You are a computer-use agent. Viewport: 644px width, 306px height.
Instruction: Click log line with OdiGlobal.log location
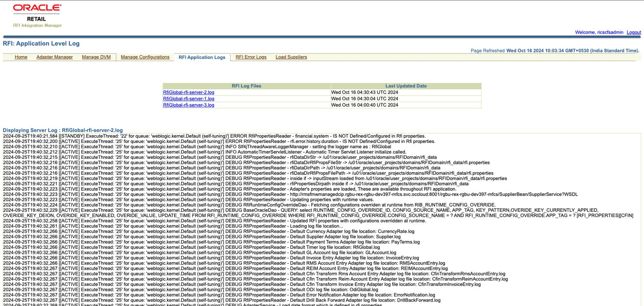point(191,290)
